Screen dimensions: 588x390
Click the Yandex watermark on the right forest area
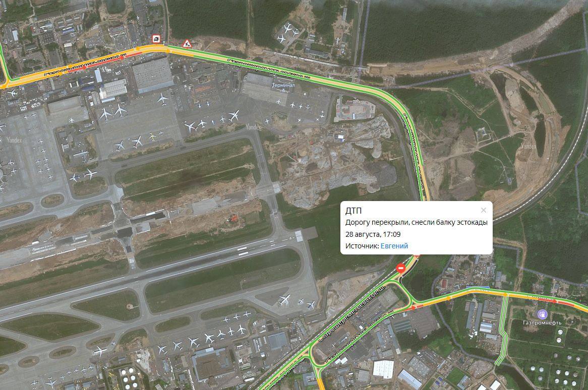pyautogui.click(x=528, y=146)
